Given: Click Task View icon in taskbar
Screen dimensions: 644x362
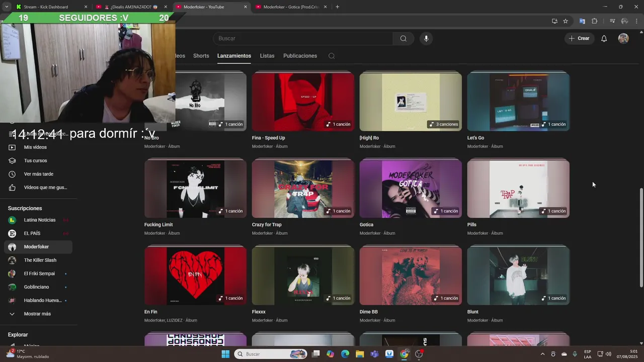Looking at the screenshot, I should pos(315,354).
